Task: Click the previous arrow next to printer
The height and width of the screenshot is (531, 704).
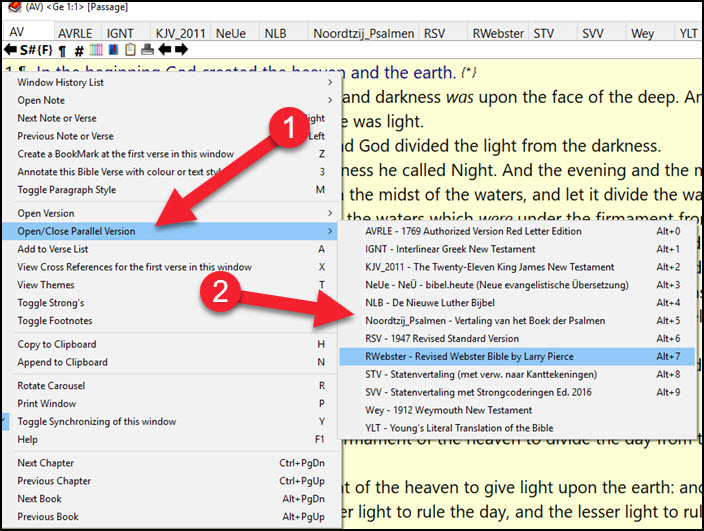Action: coord(165,49)
